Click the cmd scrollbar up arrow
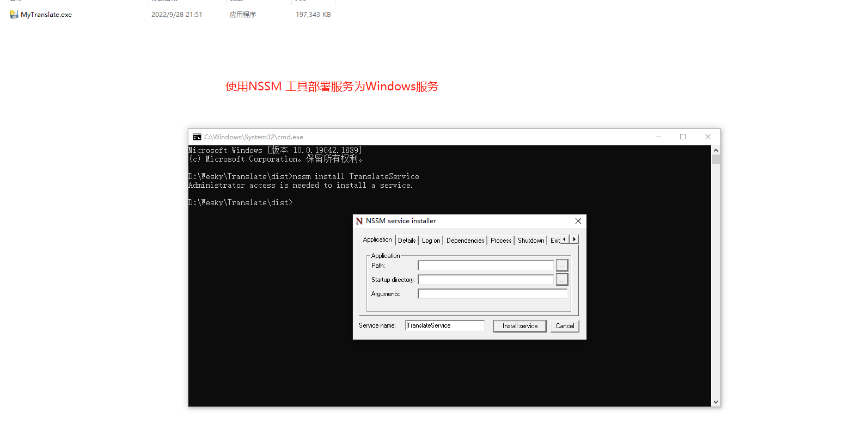This screenshot has height=443, width=868. [716, 150]
